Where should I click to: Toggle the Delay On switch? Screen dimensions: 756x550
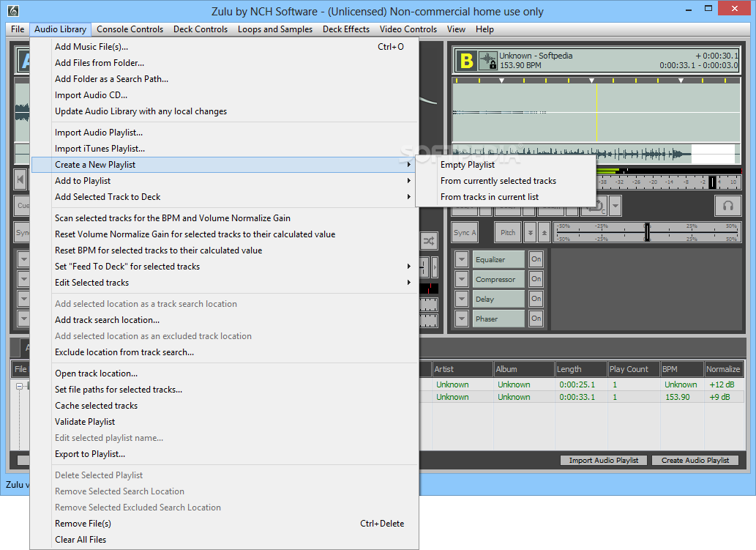pyautogui.click(x=536, y=299)
